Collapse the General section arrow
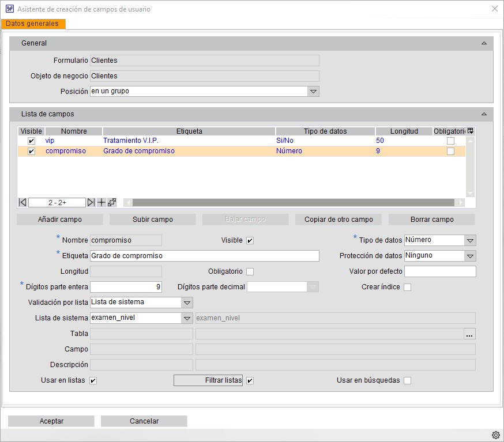The width and height of the screenshot is (504, 442). (x=484, y=43)
